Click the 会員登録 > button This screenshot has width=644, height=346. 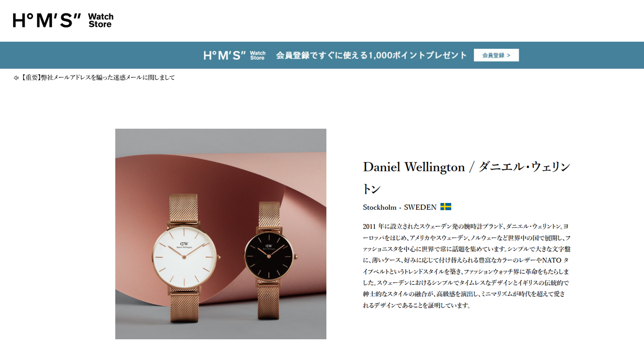[496, 55]
